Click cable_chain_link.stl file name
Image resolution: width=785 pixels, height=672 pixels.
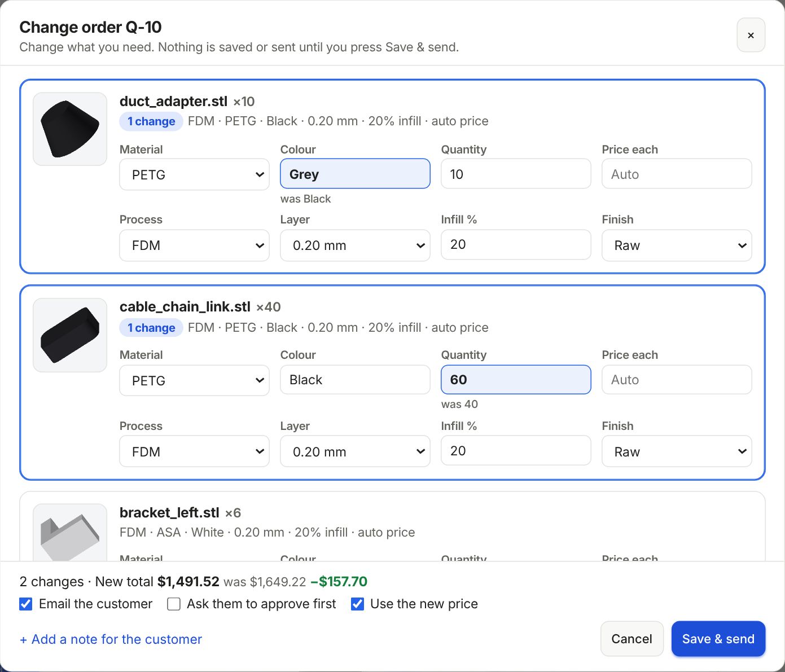tap(185, 307)
